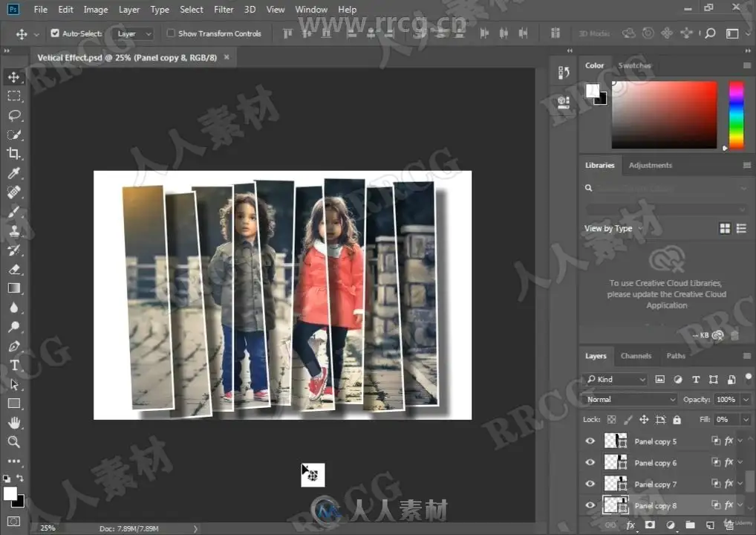The width and height of the screenshot is (756, 535).
Task: Select the Eraser tool
Action: point(14,269)
